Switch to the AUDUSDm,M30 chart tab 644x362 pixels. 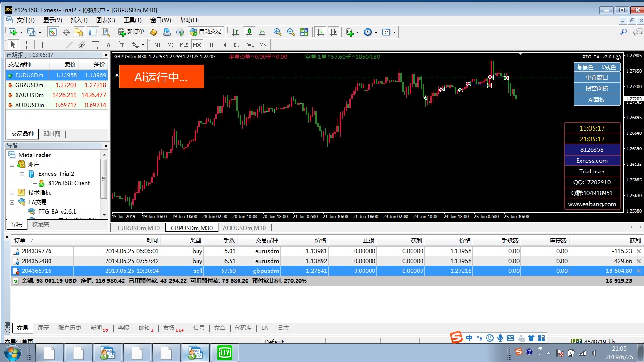tap(244, 228)
